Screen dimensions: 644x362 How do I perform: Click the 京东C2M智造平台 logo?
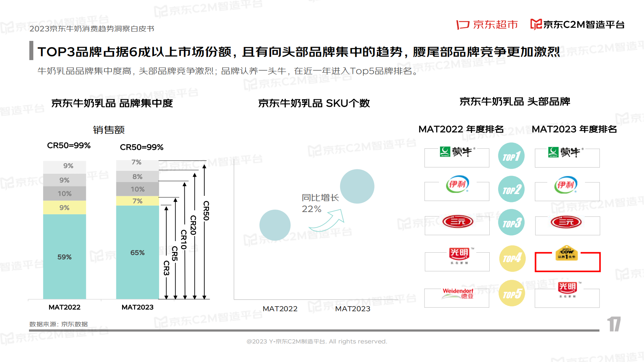577,24
